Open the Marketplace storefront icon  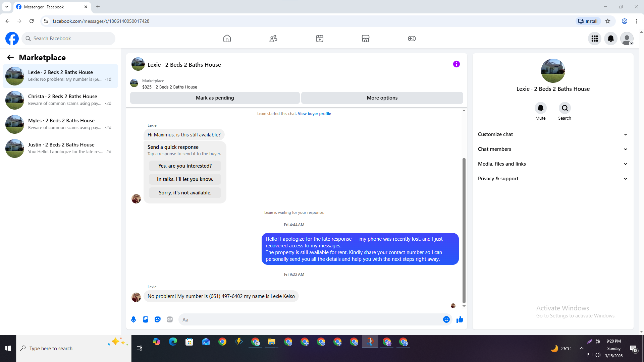click(x=366, y=39)
